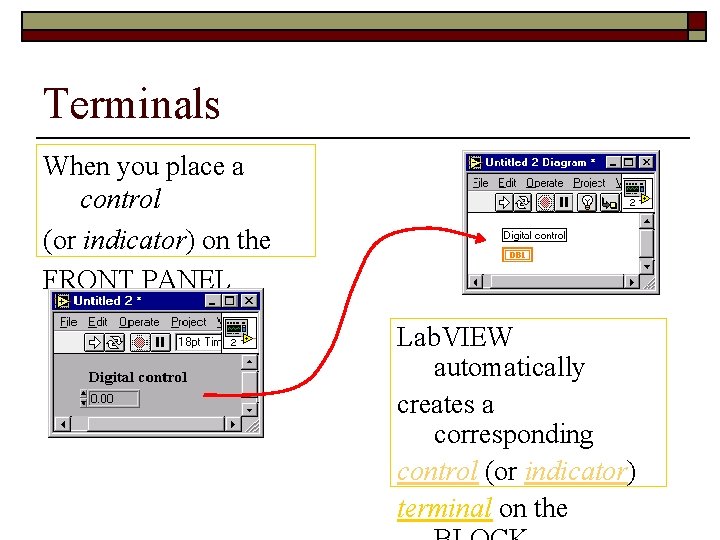
Task: Click Pause button in Diagram window
Action: [x=564, y=202]
